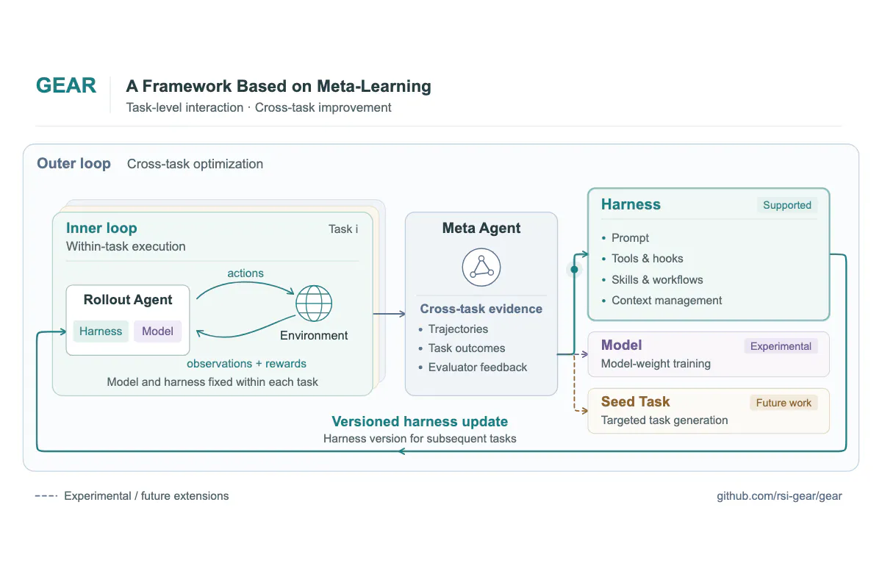
Task: Click the 'Inner loop' heading
Action: [101, 228]
